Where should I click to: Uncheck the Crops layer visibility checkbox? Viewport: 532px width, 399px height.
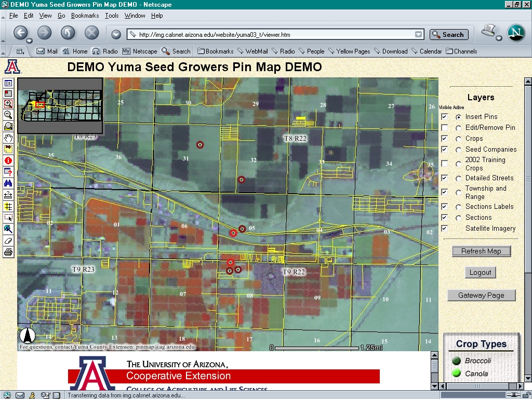pyautogui.click(x=444, y=139)
